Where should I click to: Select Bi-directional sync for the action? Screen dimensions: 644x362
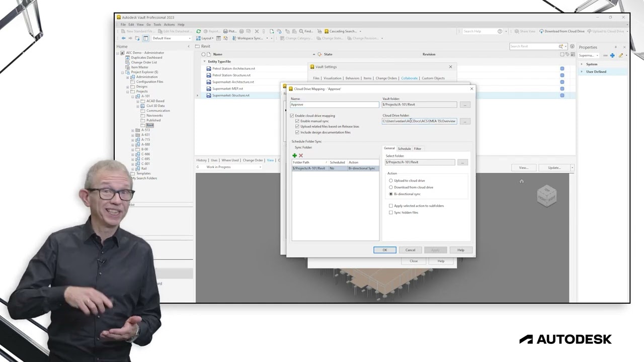(x=391, y=194)
